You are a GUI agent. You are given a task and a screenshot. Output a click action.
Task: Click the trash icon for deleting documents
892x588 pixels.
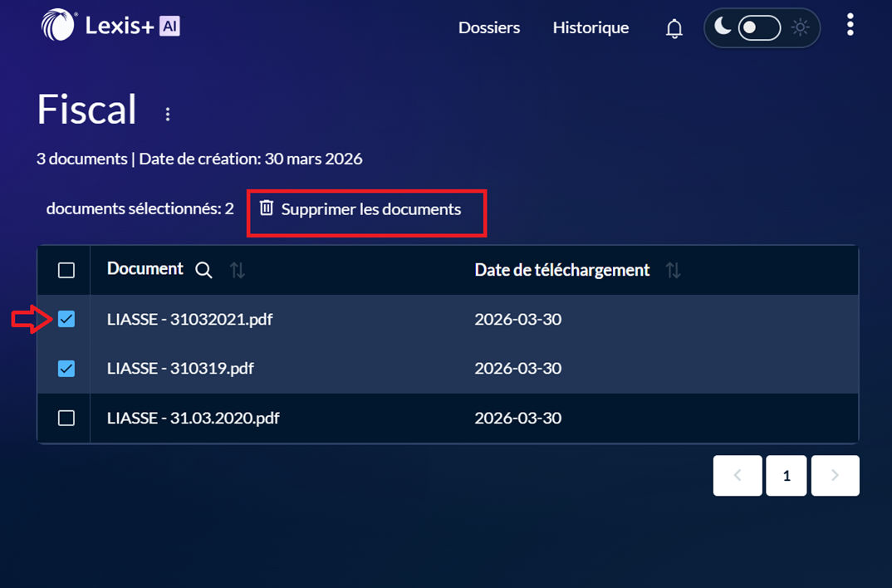(267, 208)
